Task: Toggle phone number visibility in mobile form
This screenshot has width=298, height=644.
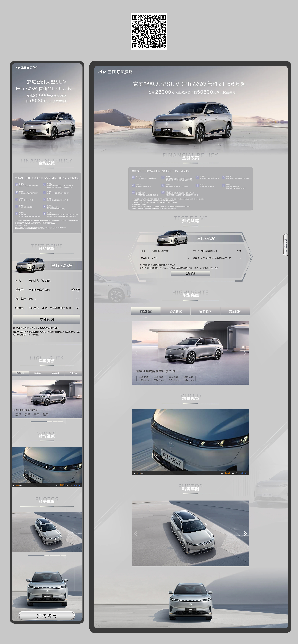Action: (73, 290)
